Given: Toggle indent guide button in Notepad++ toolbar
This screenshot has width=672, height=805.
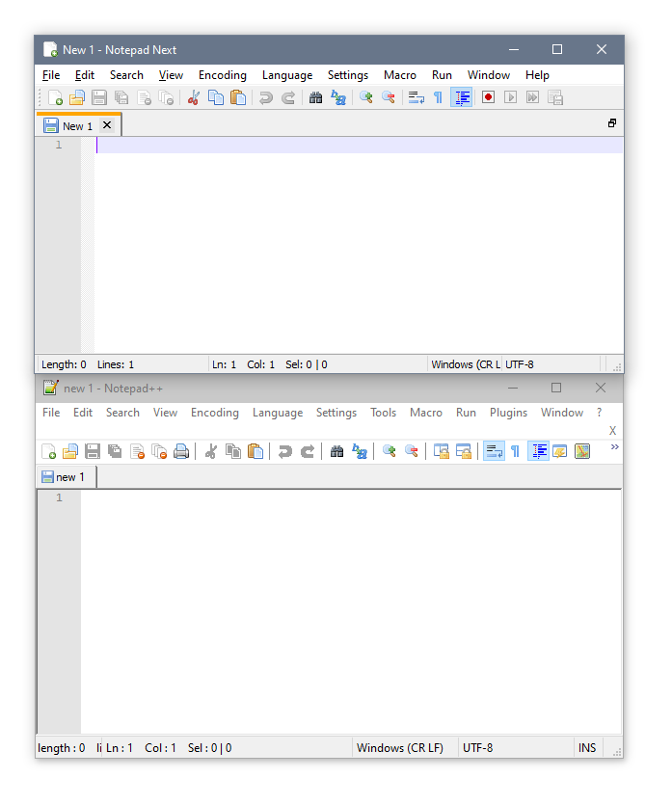Looking at the screenshot, I should coord(539,451).
